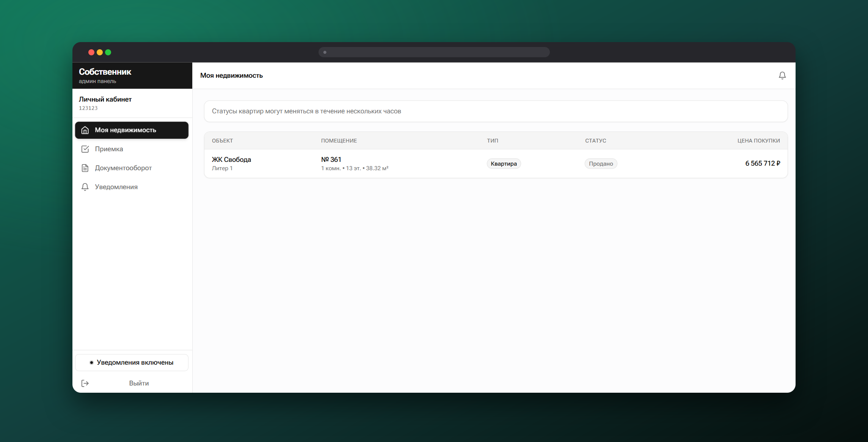Click the ЦЕНА ПОКУПКИ column header

758,141
